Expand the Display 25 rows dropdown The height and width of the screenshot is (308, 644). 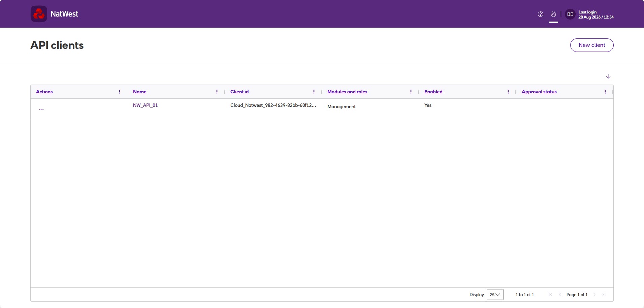(495, 295)
